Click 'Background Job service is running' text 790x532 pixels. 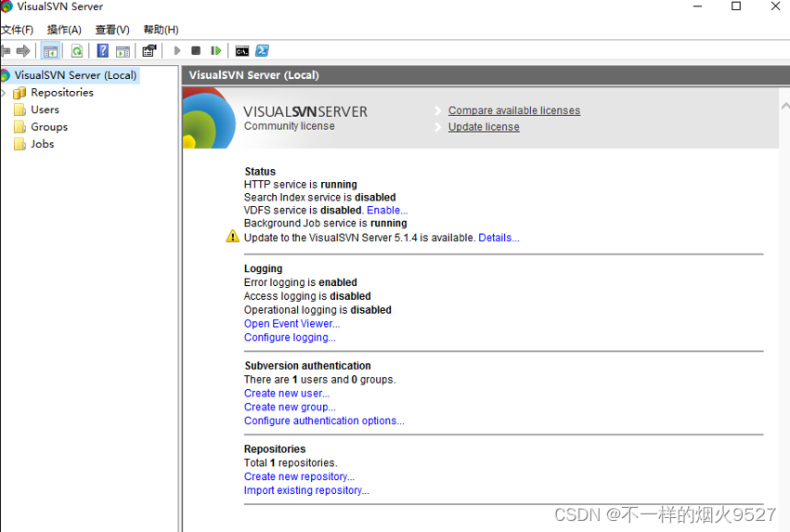326,223
